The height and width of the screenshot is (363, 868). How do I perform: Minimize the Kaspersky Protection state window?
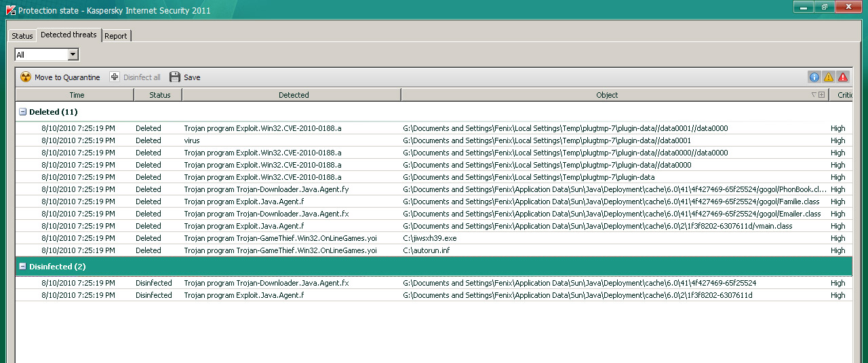point(804,7)
